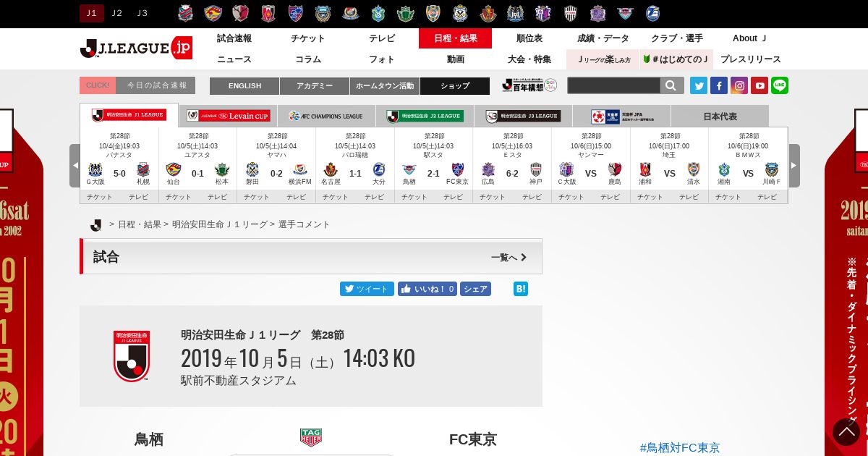Open the J.League YouTube channel icon

(759, 85)
